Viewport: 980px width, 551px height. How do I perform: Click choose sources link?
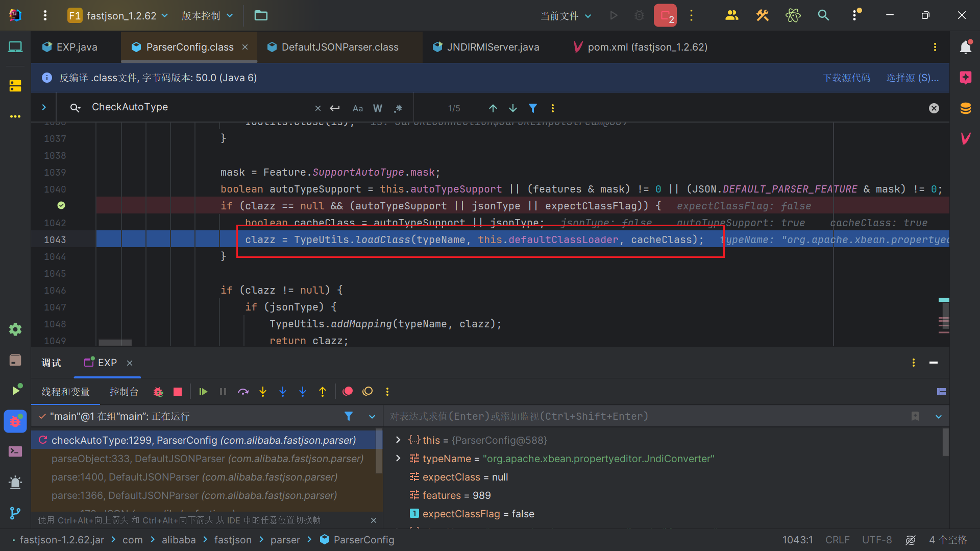pyautogui.click(x=912, y=78)
